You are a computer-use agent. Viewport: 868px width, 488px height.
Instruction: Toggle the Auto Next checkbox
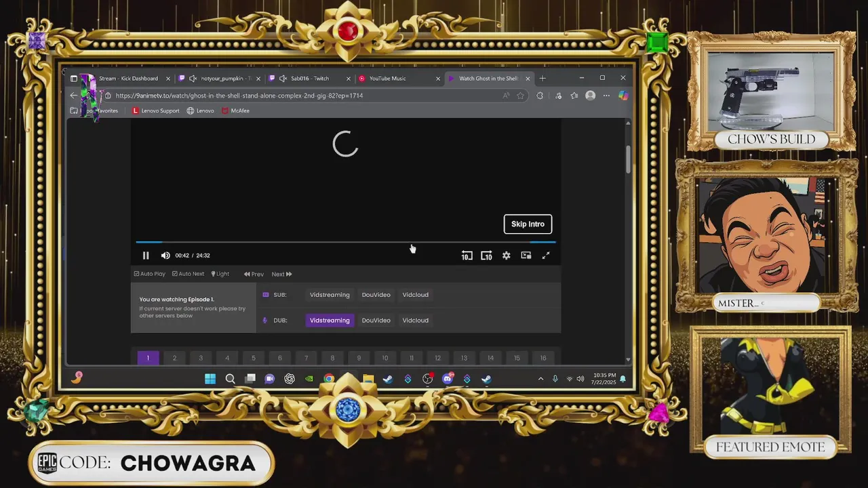[x=189, y=274]
